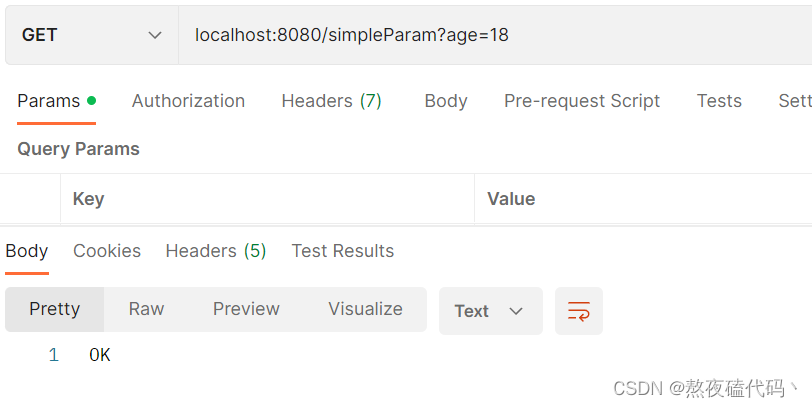The height and width of the screenshot is (408, 812).
Task: Select the request Body tab
Action: tap(446, 101)
